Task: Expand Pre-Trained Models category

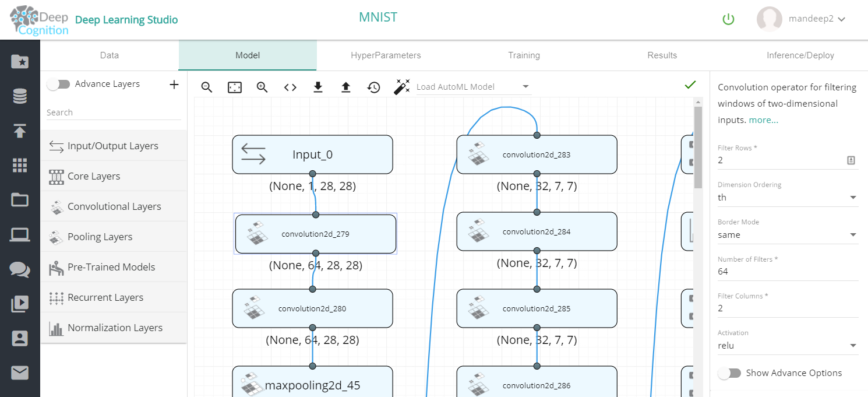Action: tap(114, 267)
